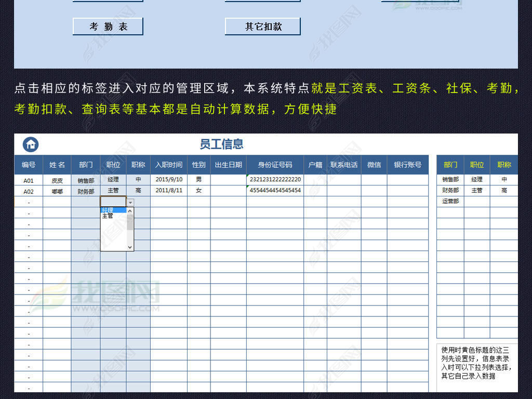Click the 银行账号 column header
The height and width of the screenshot is (399, 532).
point(408,164)
